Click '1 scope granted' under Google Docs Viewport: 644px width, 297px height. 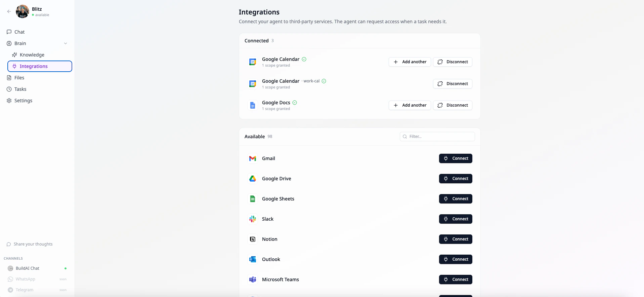point(276,109)
